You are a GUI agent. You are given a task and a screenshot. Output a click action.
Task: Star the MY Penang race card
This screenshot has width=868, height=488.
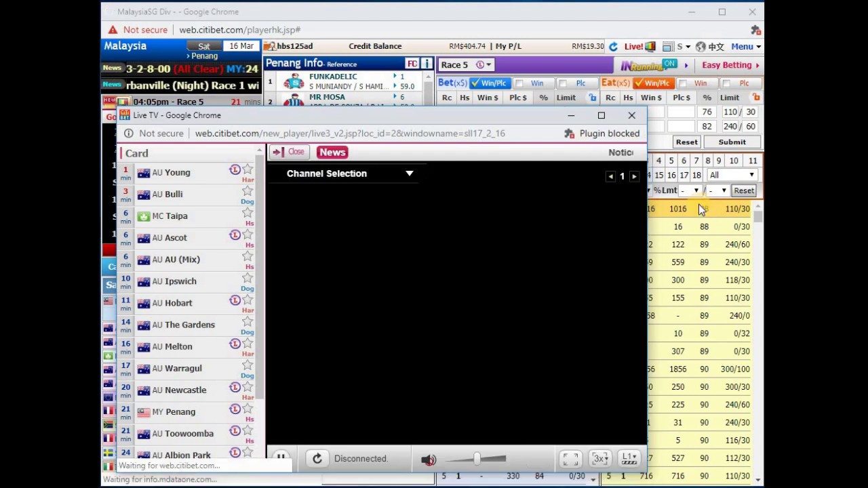pyautogui.click(x=248, y=408)
